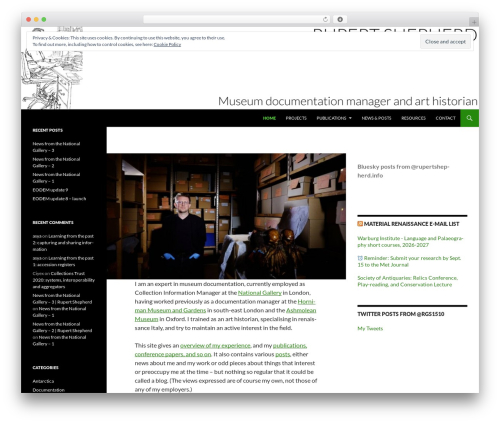Viewport: 500px width, 423px height.
Task: Click the browser address bar field
Action: (x=236, y=20)
